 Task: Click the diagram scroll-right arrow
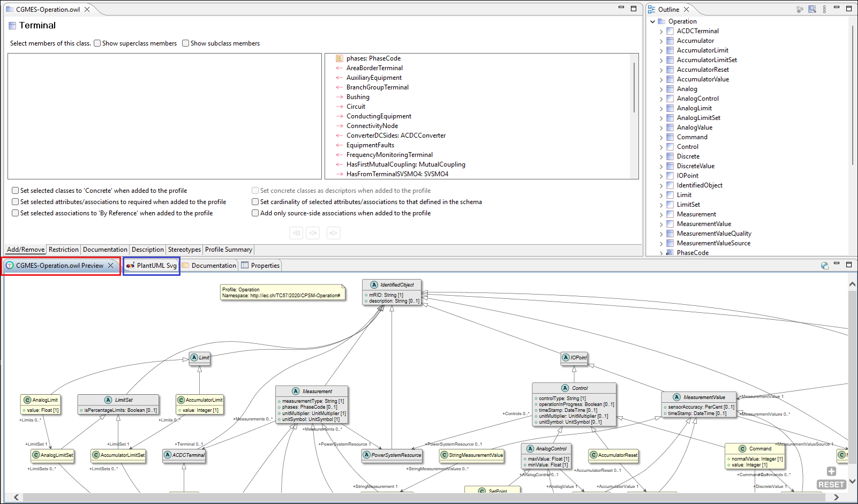tap(836, 497)
